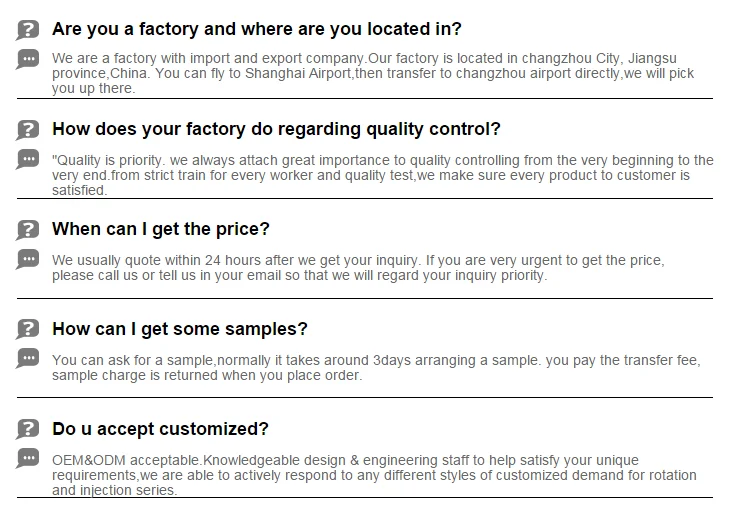
Task: Click question mark icon beside factory location question
Action: (28, 29)
